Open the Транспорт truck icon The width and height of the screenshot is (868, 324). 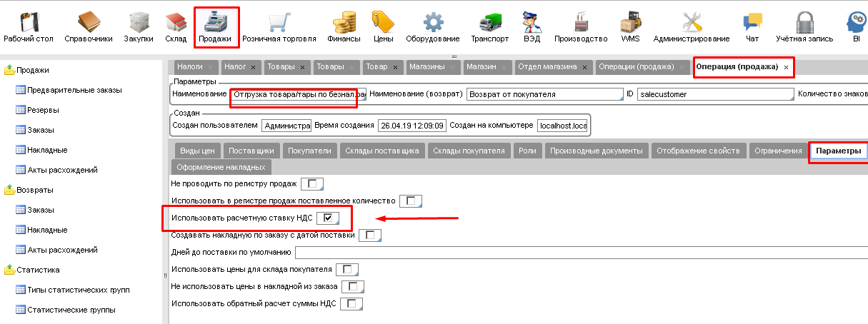click(489, 21)
